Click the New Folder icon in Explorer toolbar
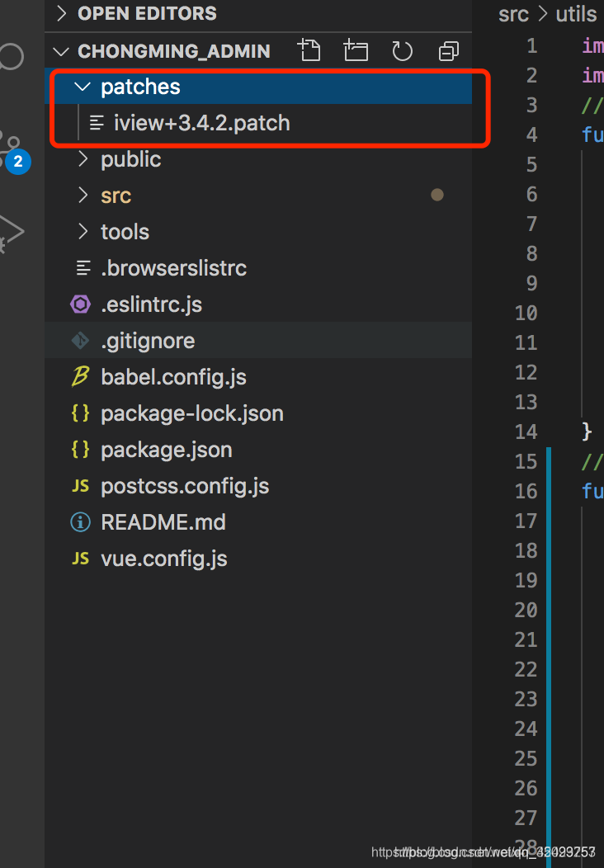This screenshot has height=868, width=604. click(356, 50)
